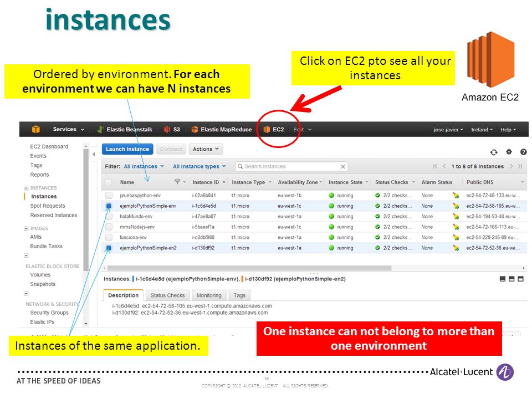Viewport: 532px width, 399px height.
Task: Click alarm icon for pruebaspython-env row
Action: point(456,196)
